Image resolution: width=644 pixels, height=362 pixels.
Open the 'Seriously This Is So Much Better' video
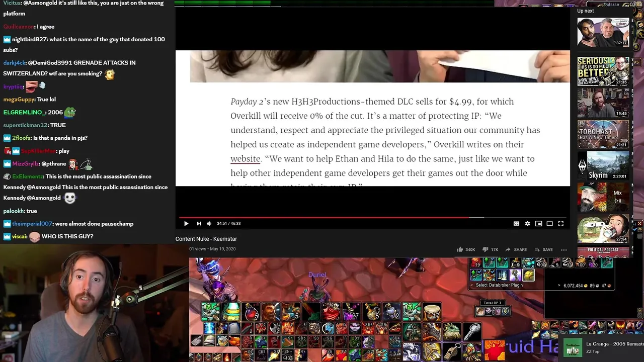click(603, 70)
